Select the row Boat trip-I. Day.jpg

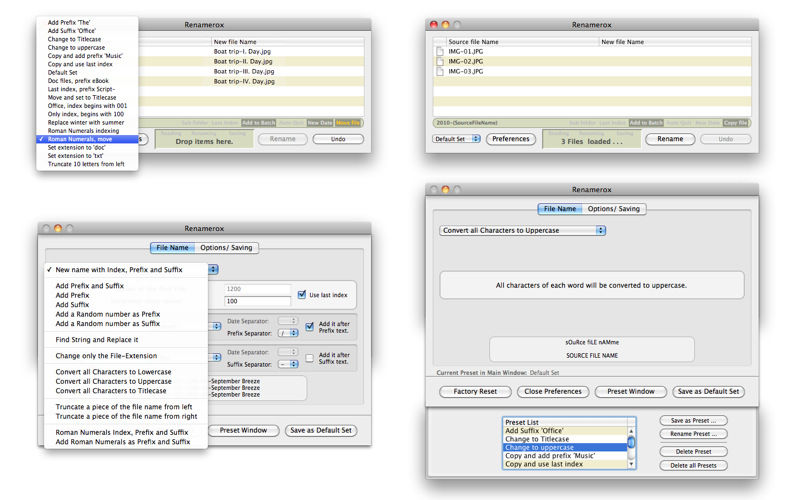tap(252, 52)
